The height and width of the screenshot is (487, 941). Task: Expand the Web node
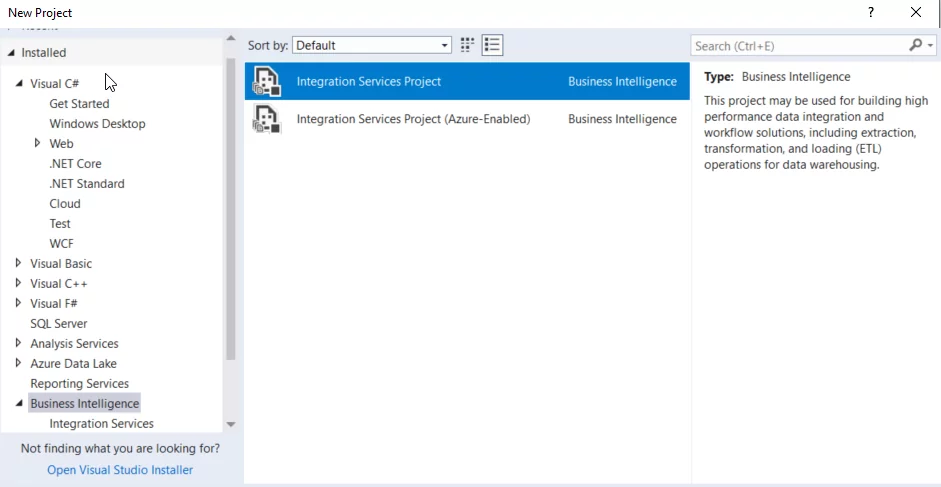(37, 143)
